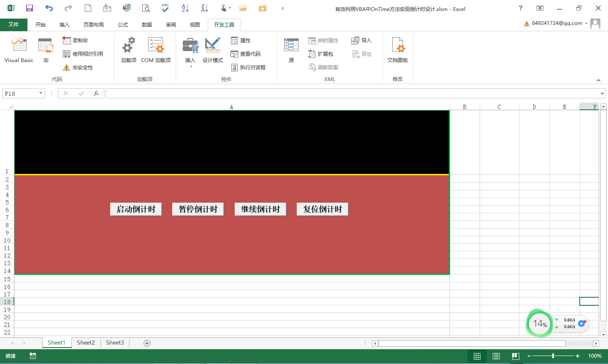Switch to the 插入 ribbon tab
The width and height of the screenshot is (608, 364).
point(65,24)
